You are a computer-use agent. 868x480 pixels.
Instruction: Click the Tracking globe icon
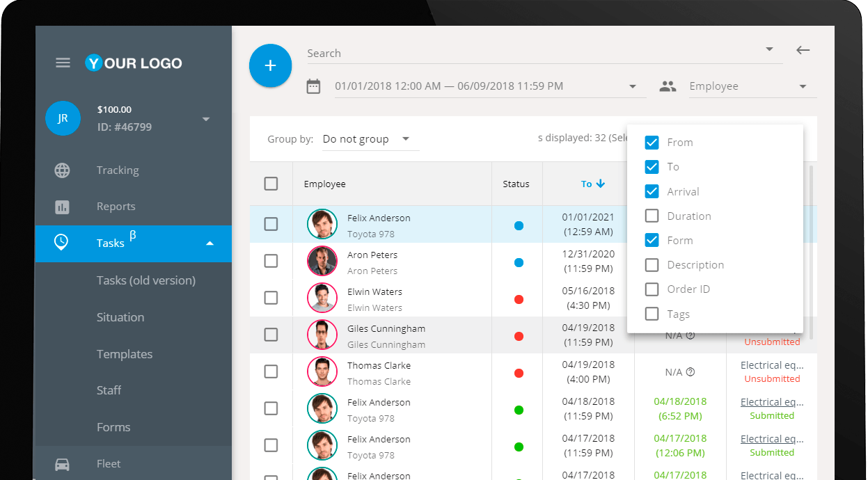coord(63,170)
